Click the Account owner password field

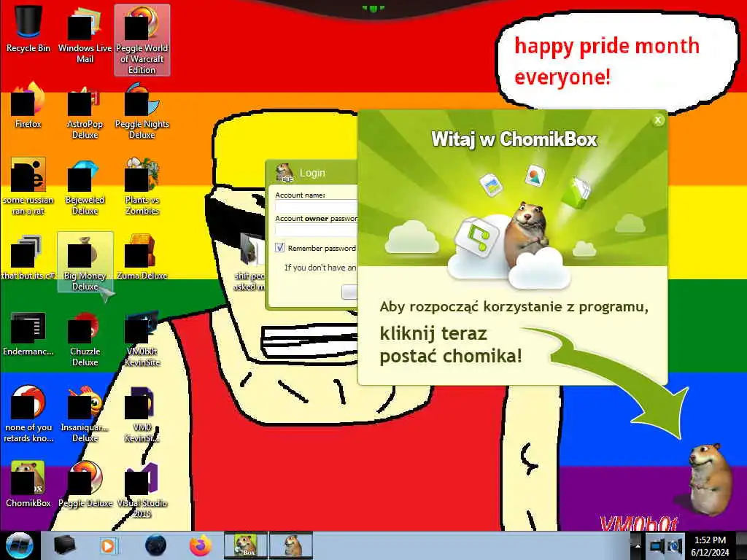click(317, 230)
